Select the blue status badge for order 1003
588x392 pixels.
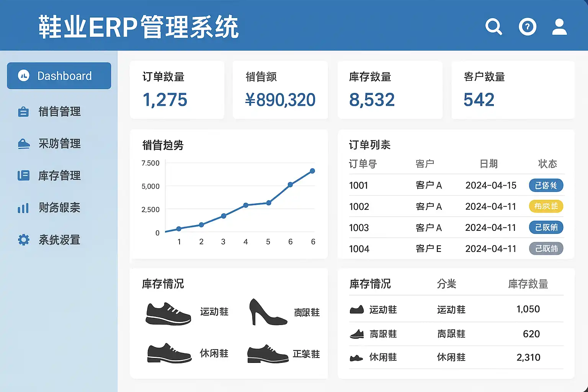click(x=546, y=227)
